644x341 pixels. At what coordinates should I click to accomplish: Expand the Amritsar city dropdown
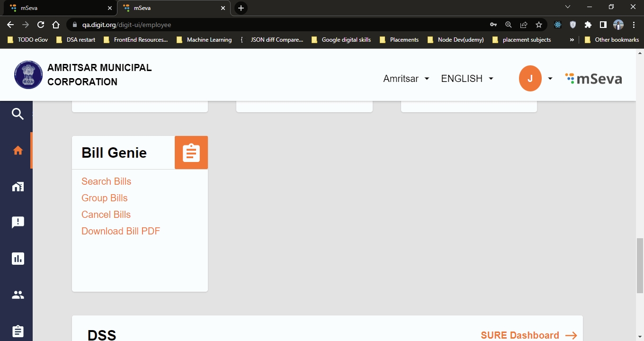(406, 79)
